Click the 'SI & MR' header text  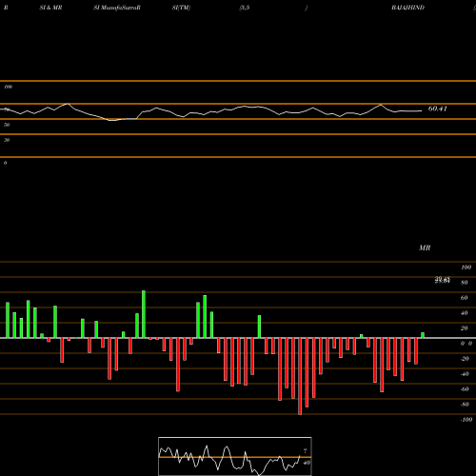click(x=50, y=8)
